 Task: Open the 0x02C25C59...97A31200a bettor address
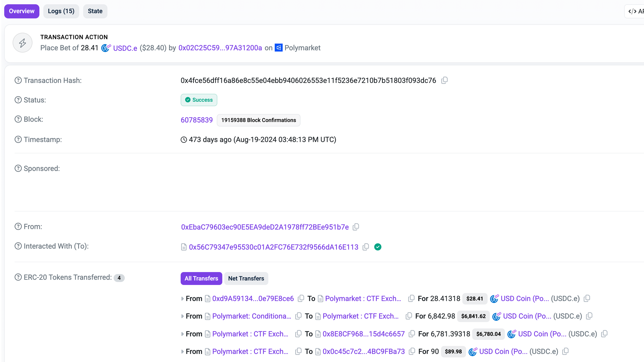pos(220,48)
